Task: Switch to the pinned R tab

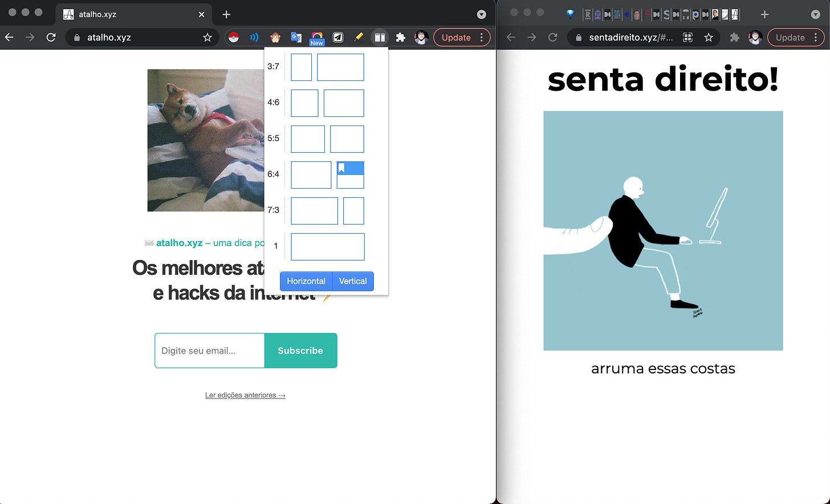Action: (x=588, y=14)
